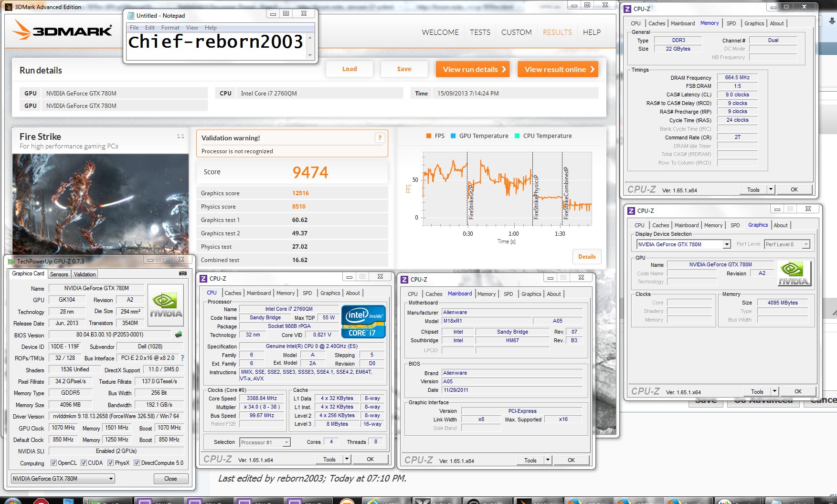The height and width of the screenshot is (504, 837).
Task: Click the Bus Interface question mark icon
Action: [x=182, y=358]
